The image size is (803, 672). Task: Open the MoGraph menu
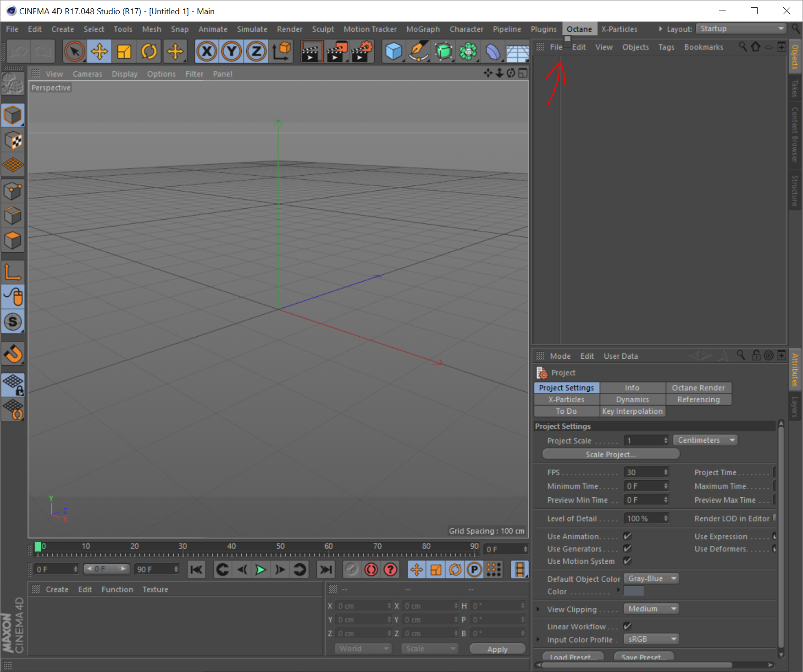[423, 29]
